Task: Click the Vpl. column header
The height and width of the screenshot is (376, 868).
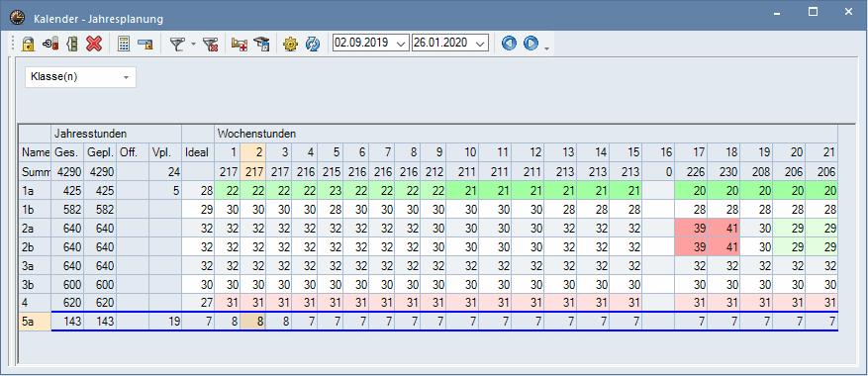Action: tap(165, 151)
